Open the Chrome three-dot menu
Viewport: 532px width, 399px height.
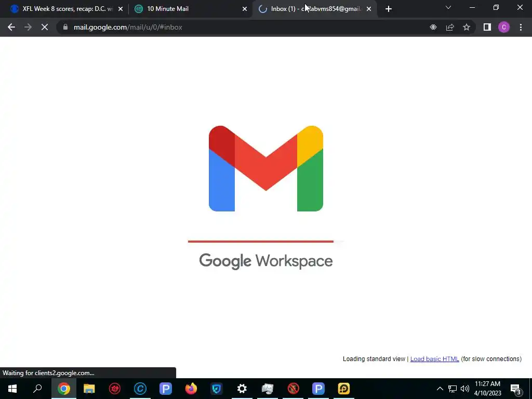click(521, 27)
